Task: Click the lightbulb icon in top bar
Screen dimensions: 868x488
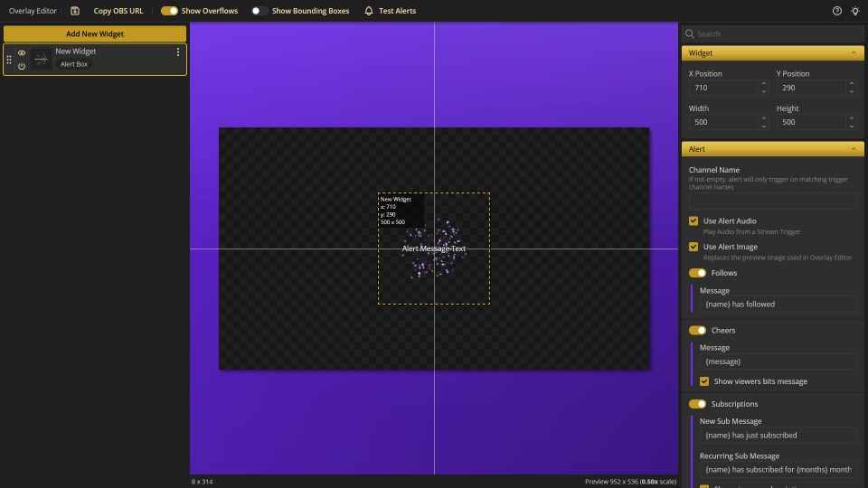Action: pos(855,11)
